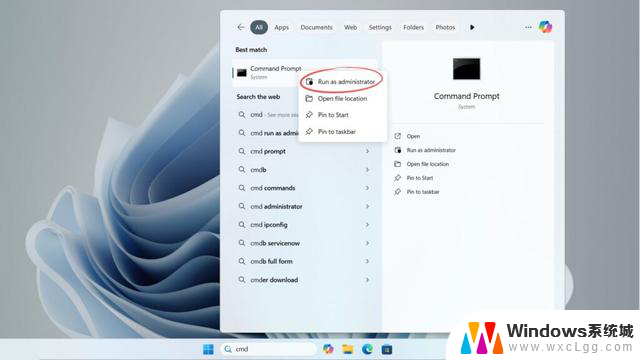Open Copilot from the taskbar
Screen dimensions: 640x360
328,349
